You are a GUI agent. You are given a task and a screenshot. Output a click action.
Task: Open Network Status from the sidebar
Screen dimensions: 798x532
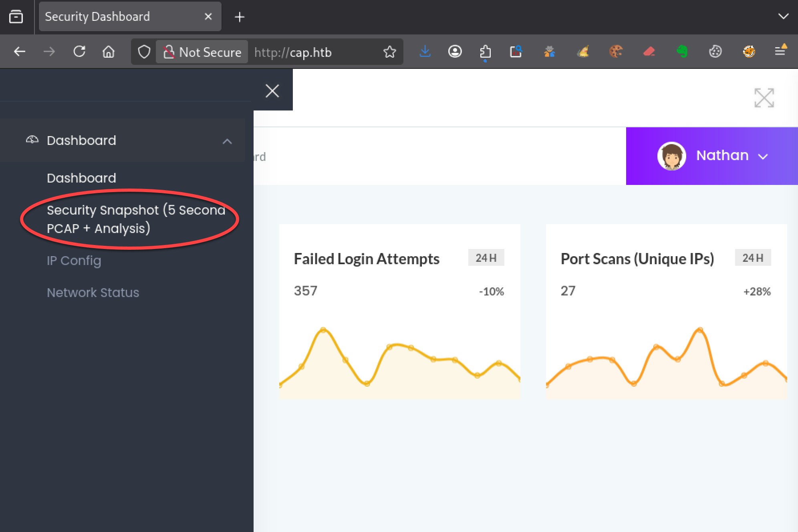(x=93, y=293)
